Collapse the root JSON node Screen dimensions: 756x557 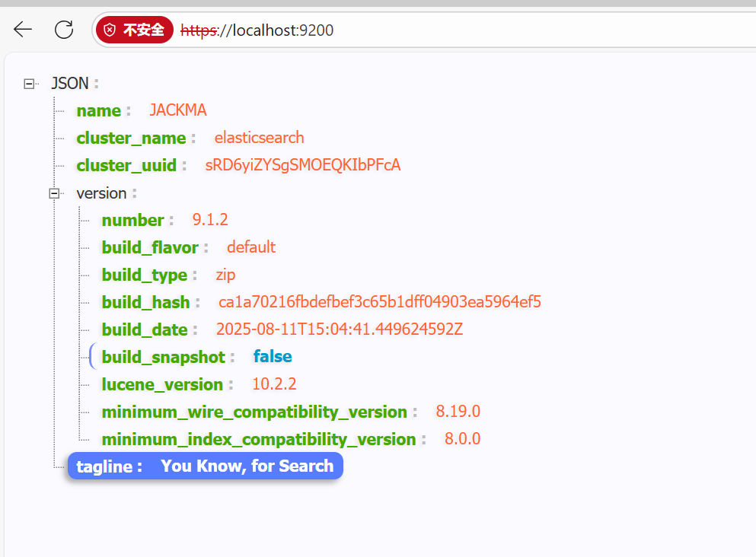(29, 84)
